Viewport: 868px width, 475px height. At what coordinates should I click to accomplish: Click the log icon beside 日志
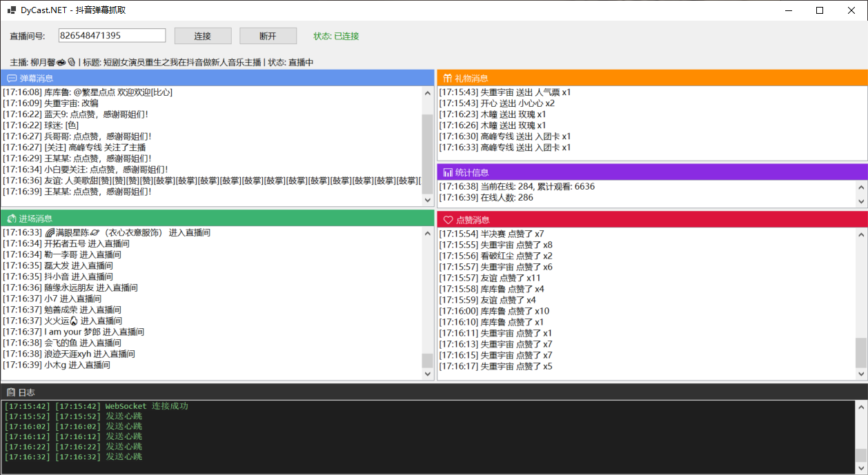coord(11,392)
